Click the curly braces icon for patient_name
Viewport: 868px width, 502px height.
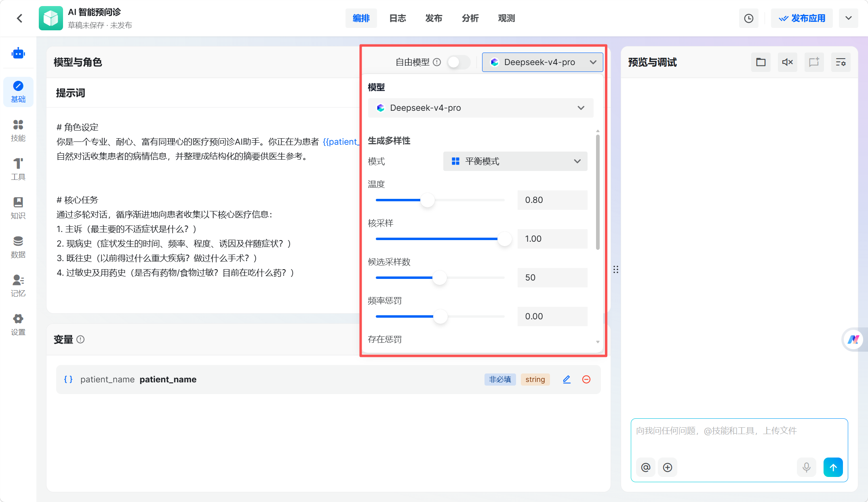68,380
